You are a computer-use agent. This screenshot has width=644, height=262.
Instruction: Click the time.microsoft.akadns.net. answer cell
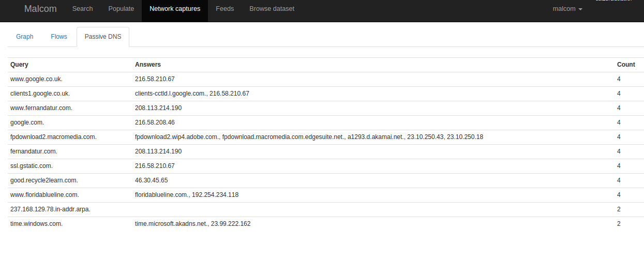point(193,224)
